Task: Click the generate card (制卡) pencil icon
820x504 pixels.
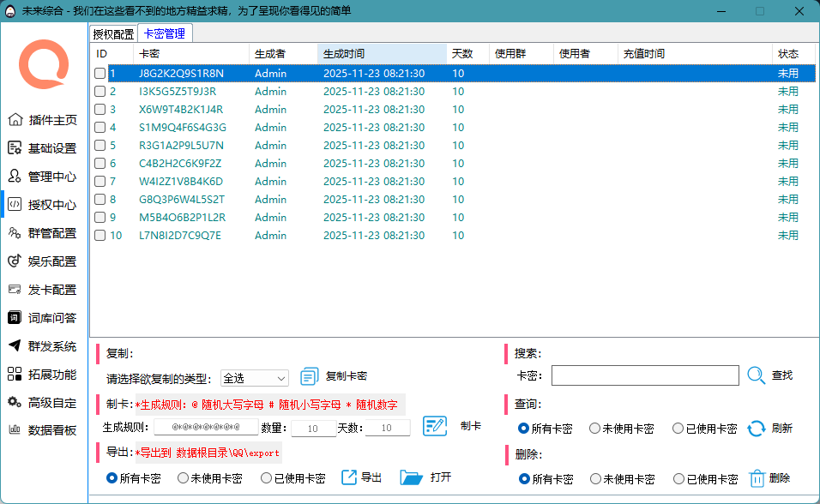Action: (x=436, y=426)
